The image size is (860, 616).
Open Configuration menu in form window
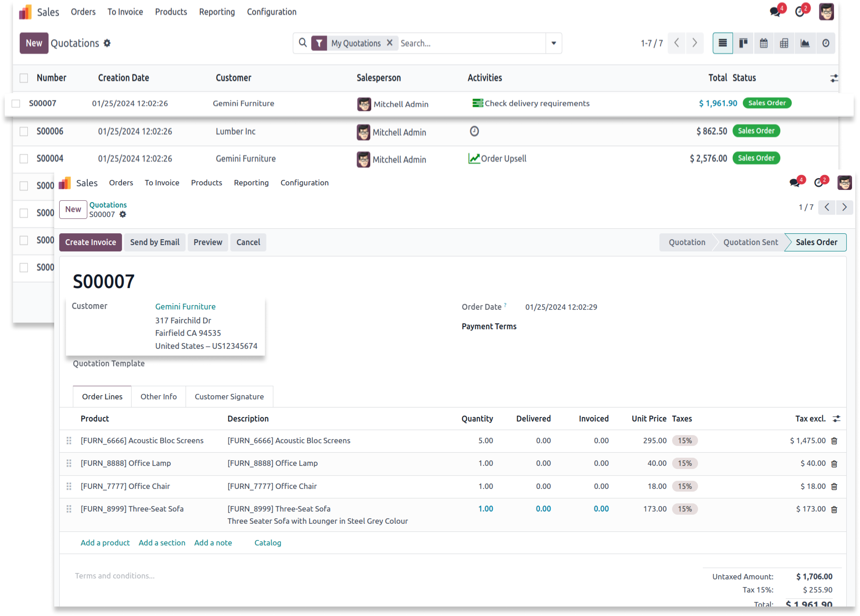point(304,183)
